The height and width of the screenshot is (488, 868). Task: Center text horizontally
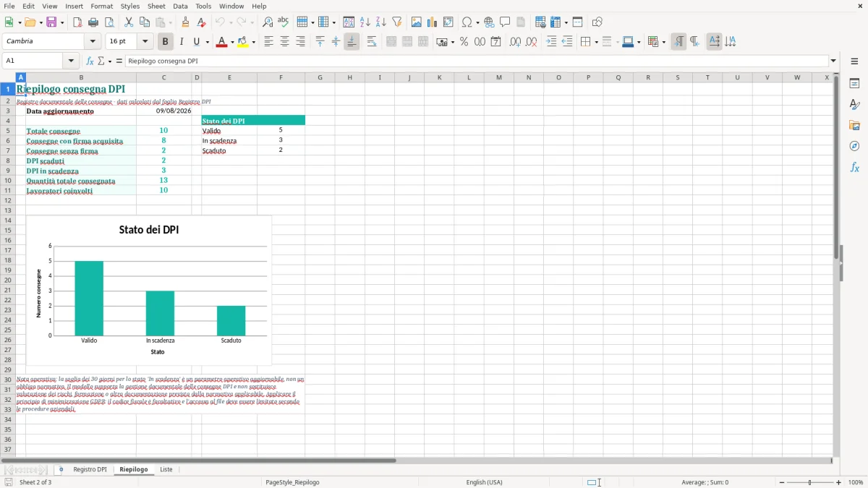click(x=284, y=42)
